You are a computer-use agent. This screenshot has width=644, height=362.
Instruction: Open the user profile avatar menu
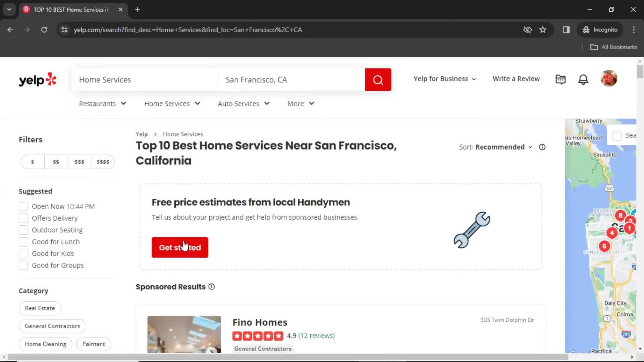click(609, 78)
